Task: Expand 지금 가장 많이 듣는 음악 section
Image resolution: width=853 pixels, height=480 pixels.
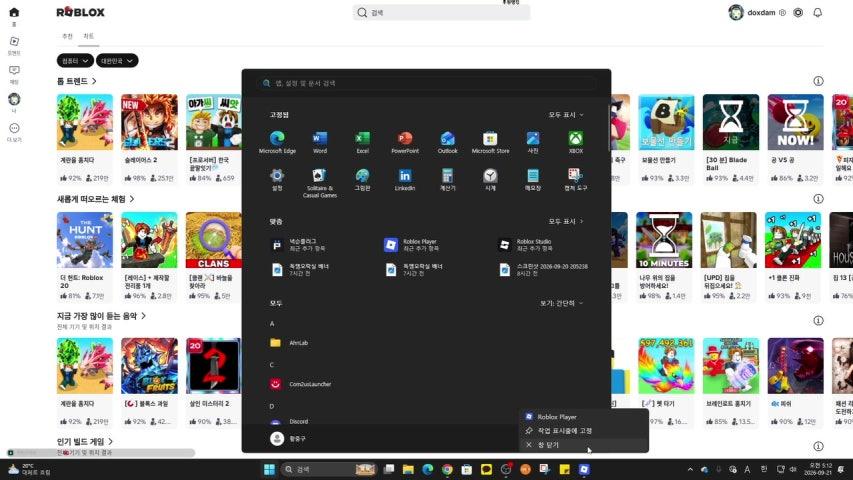Action: pyautogui.click(x=101, y=316)
